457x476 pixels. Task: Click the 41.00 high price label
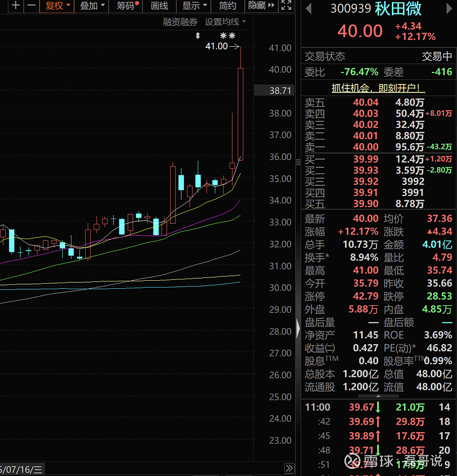[x=217, y=46]
